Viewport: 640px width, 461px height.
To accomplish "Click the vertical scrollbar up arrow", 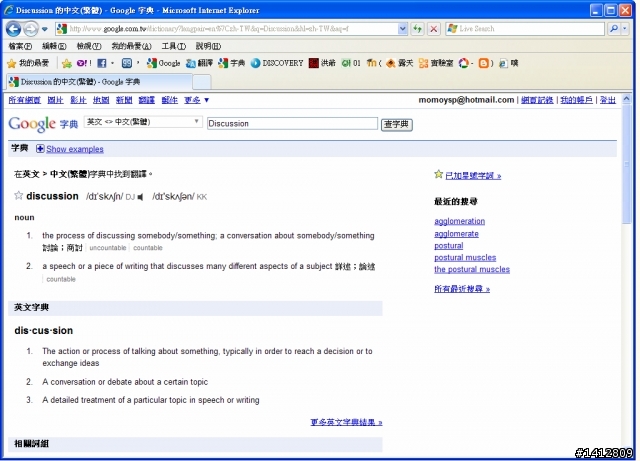I will pyautogui.click(x=626, y=99).
